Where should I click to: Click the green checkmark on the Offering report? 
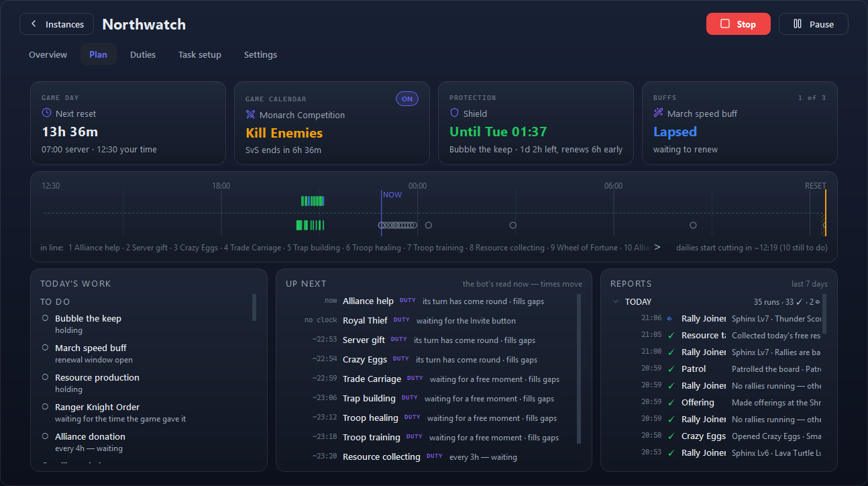tap(671, 403)
